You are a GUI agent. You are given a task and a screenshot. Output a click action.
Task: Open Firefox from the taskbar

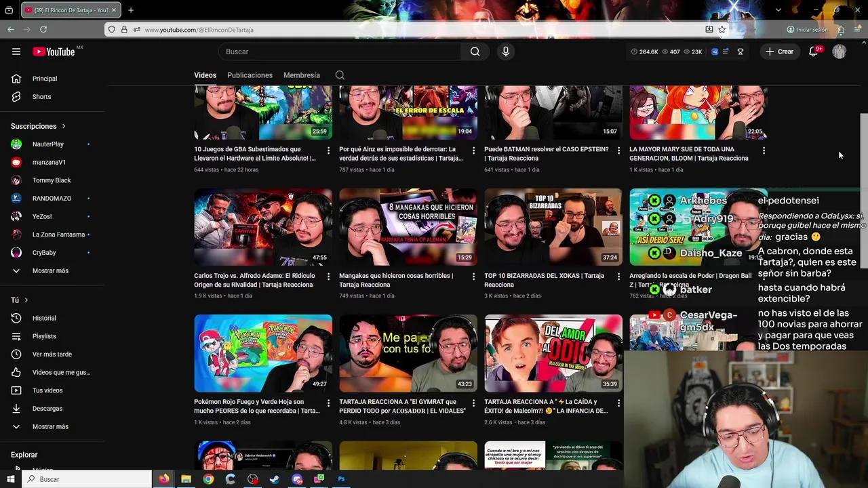(x=164, y=479)
